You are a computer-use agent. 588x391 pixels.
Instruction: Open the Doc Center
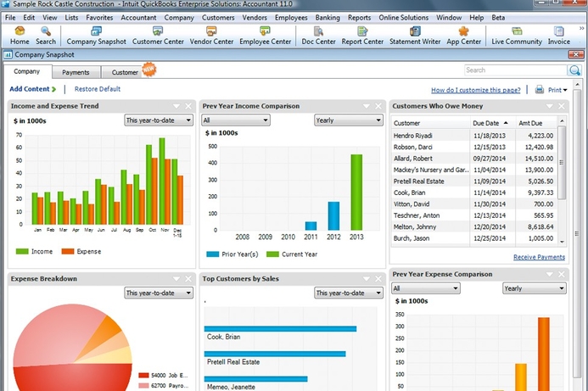[x=318, y=36]
